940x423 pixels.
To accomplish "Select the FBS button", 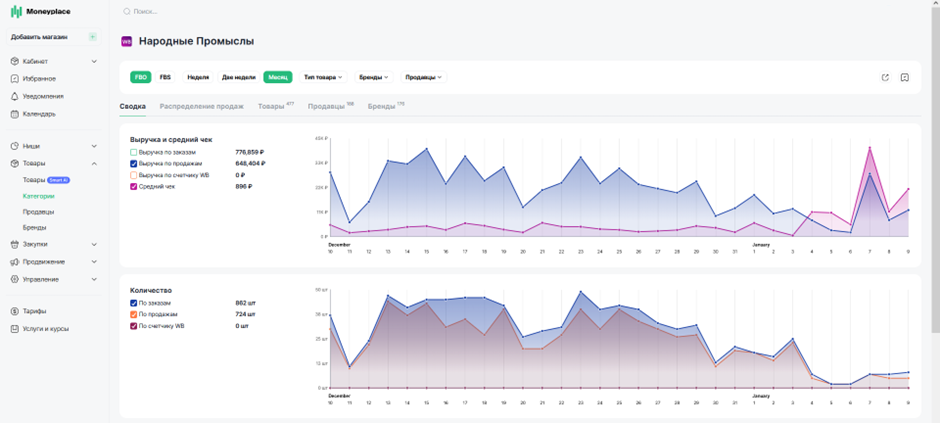I will [165, 77].
